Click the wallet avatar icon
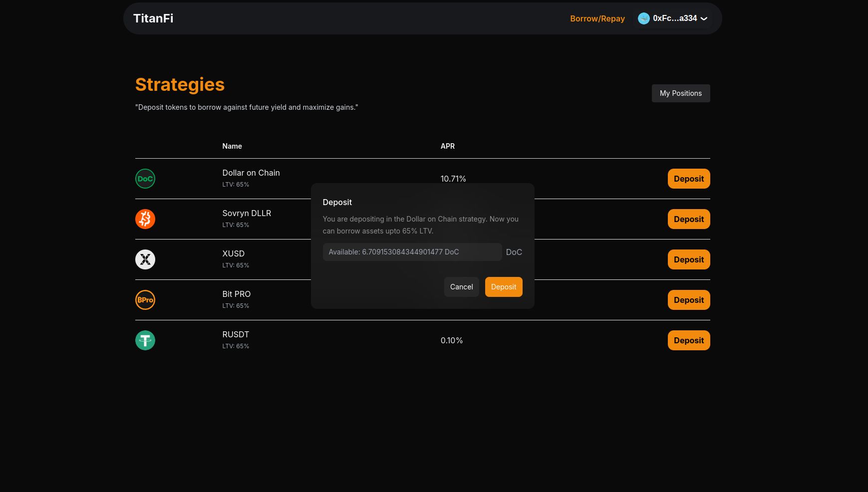 644,18
